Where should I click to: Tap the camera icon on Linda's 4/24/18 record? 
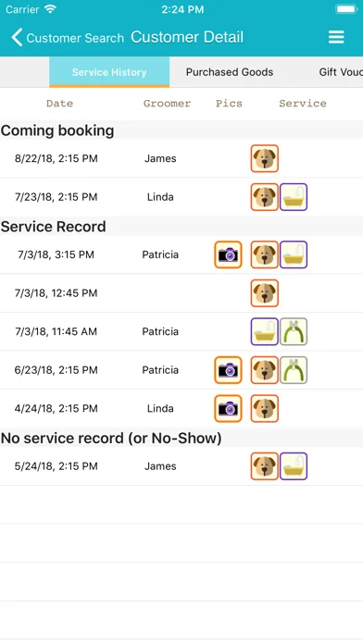click(228, 409)
